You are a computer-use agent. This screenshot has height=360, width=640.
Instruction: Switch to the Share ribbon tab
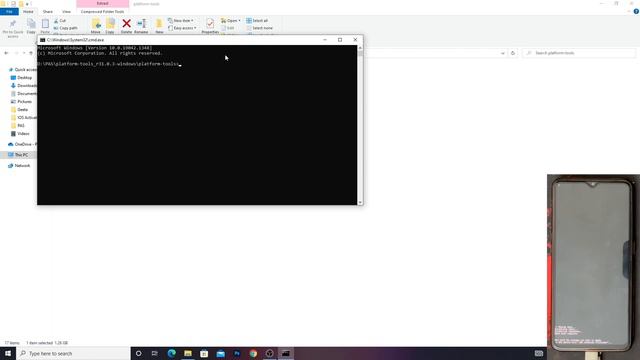tap(48, 11)
